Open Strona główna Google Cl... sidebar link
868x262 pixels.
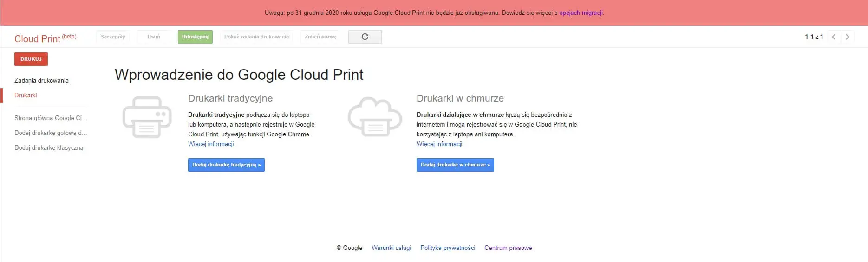point(51,118)
